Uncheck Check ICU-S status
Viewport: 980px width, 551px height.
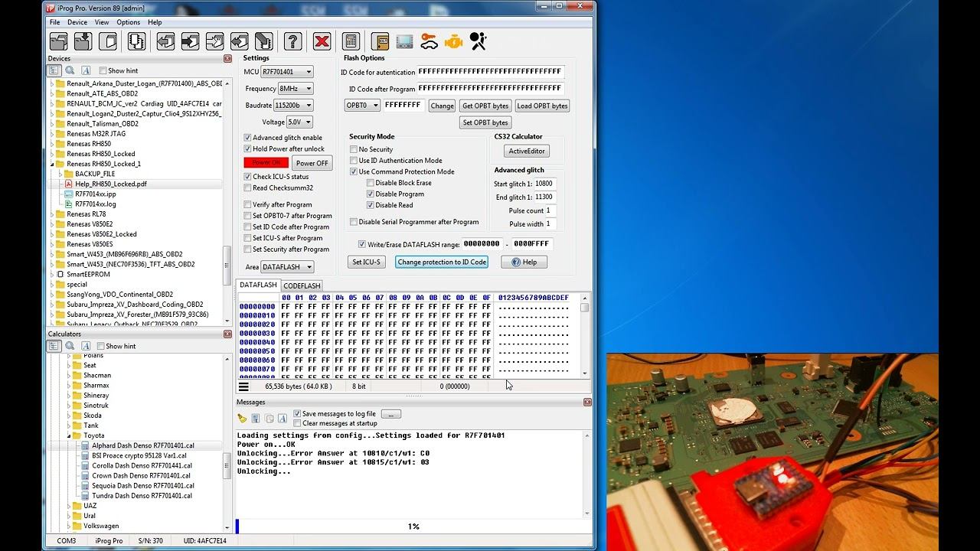(247, 177)
